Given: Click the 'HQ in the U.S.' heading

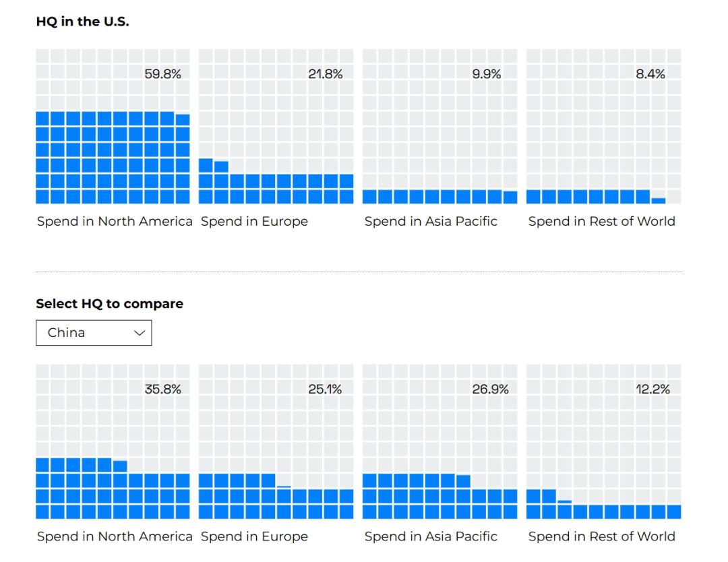Looking at the screenshot, I should click(x=83, y=22).
